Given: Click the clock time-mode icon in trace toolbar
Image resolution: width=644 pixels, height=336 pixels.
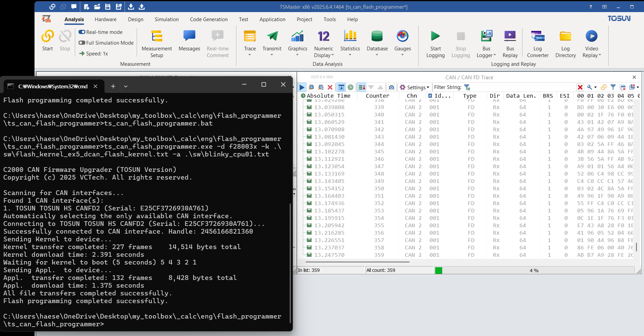Looking at the screenshot, I should tap(351, 87).
